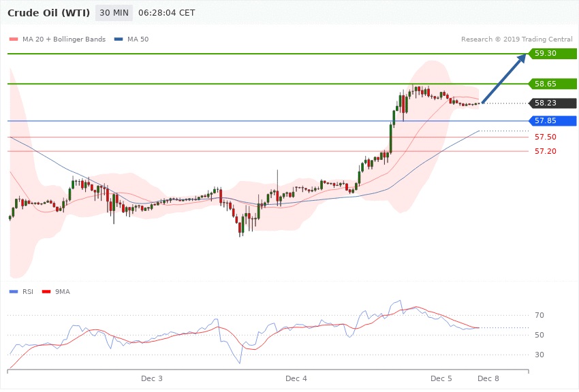Click the Dec 3 date marker
The image size is (579, 392).
click(x=151, y=378)
